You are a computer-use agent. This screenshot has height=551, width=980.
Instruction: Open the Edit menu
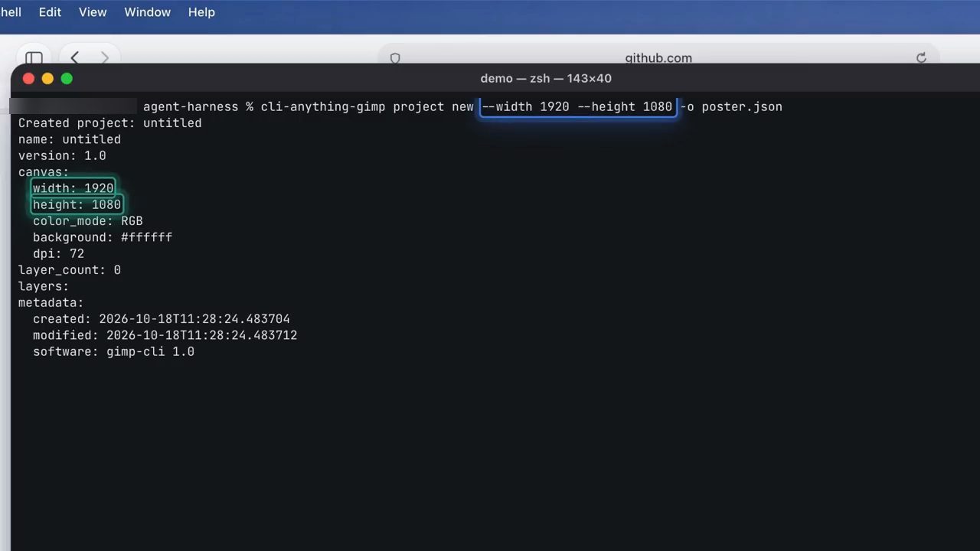click(50, 12)
